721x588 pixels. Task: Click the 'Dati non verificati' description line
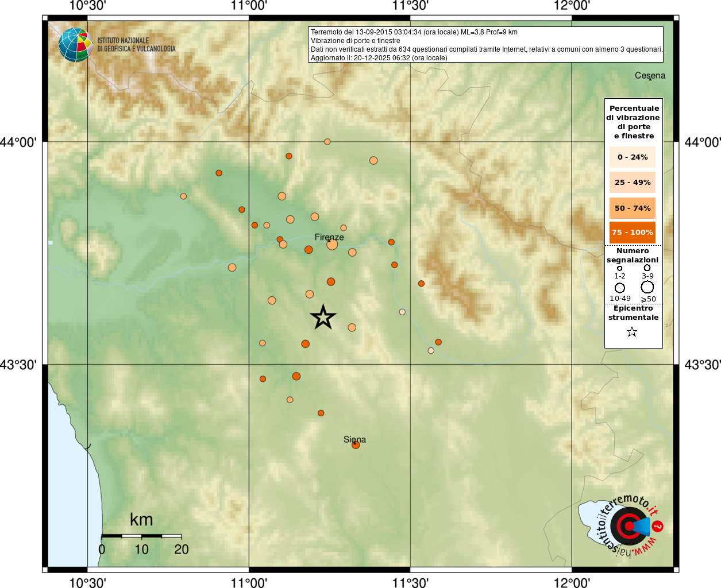(x=487, y=49)
